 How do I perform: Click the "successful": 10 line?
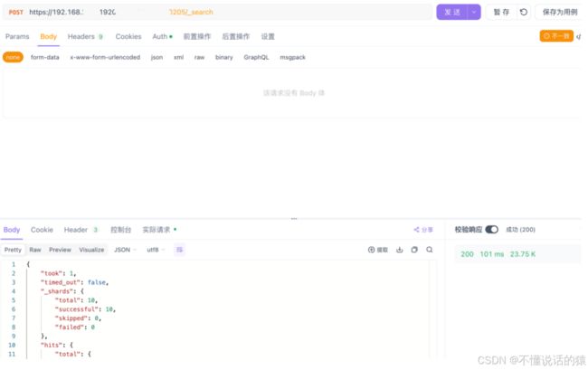(x=85, y=309)
